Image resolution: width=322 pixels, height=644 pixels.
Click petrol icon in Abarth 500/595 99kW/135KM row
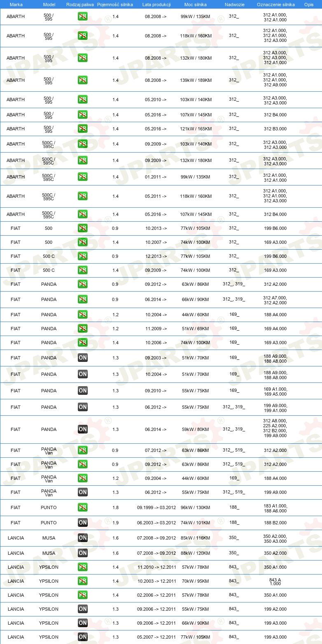[x=83, y=17]
